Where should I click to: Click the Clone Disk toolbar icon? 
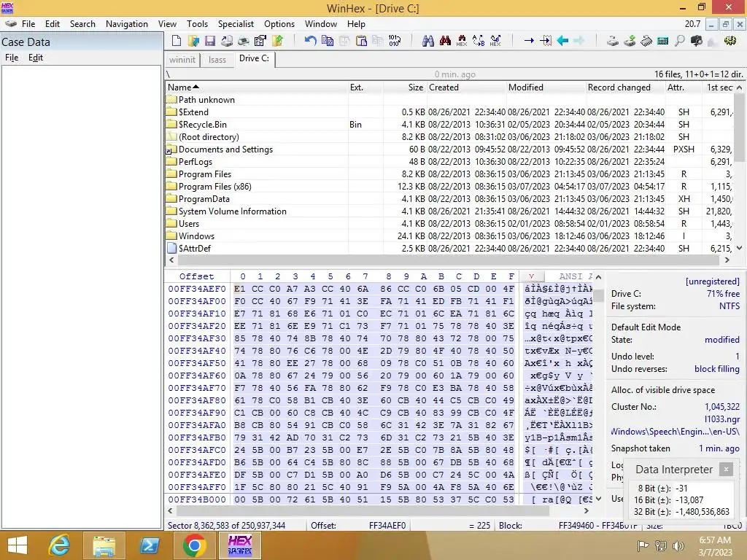630,41
